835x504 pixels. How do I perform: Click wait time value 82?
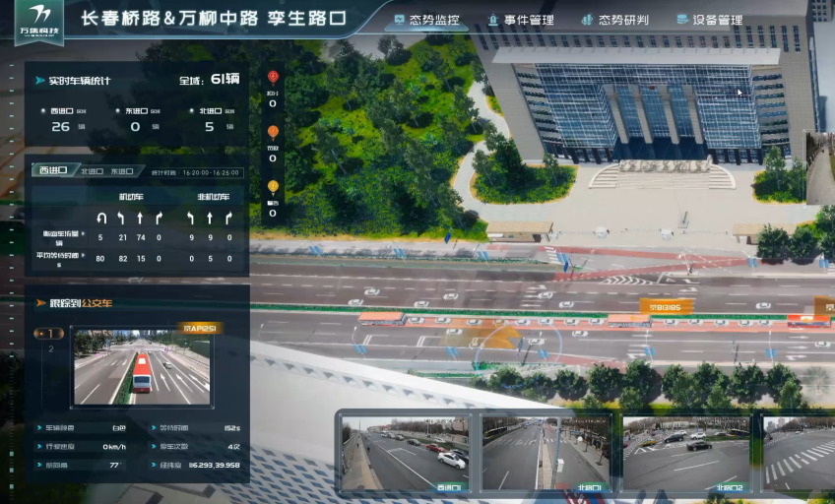(122, 259)
